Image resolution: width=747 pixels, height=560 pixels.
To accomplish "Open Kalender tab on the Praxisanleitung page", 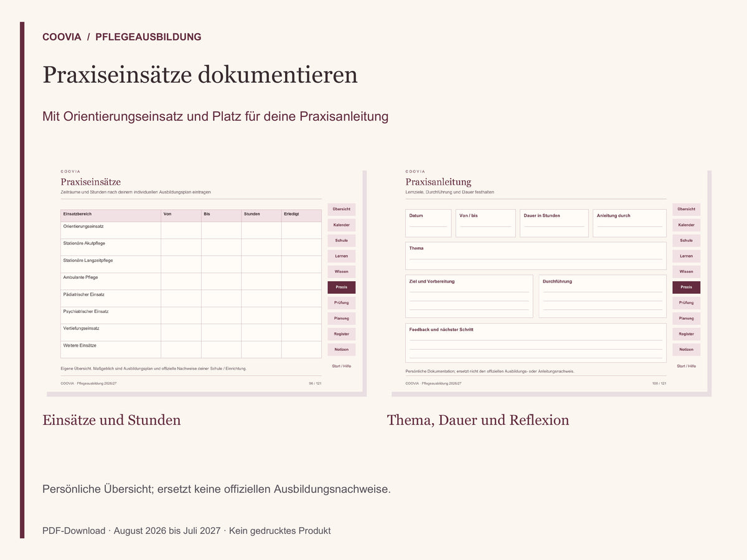I will 686,225.
